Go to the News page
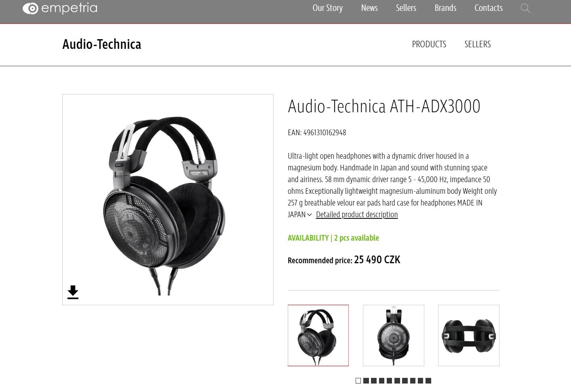The width and height of the screenshot is (571, 392). [369, 8]
